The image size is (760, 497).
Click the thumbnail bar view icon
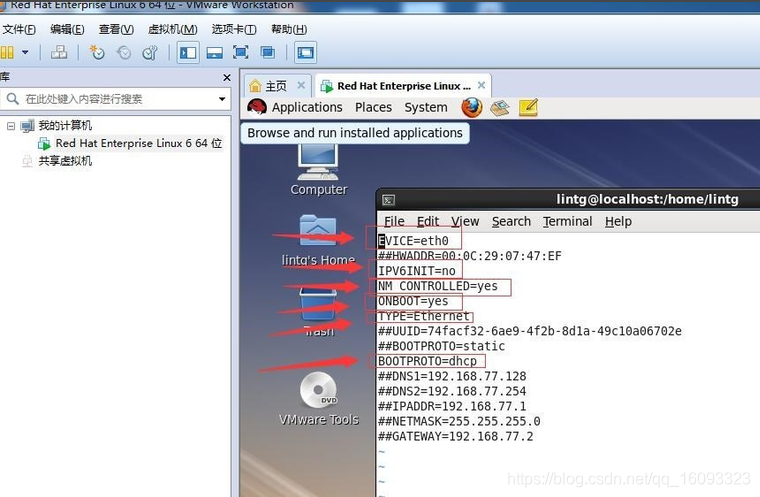point(215,52)
